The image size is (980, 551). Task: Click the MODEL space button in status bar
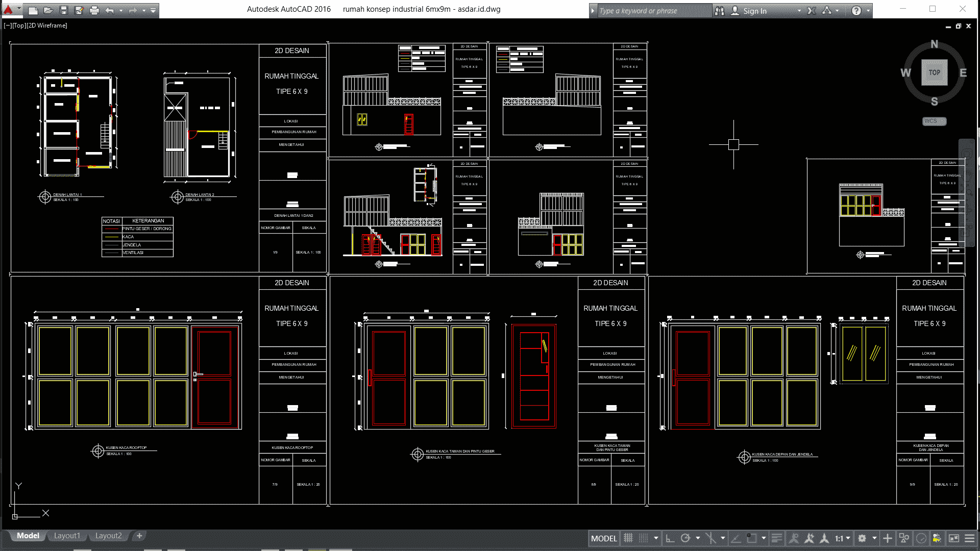(x=604, y=538)
